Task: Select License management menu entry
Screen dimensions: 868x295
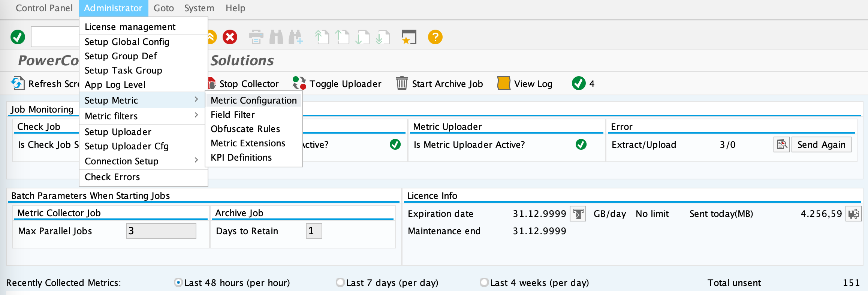Action: [130, 27]
